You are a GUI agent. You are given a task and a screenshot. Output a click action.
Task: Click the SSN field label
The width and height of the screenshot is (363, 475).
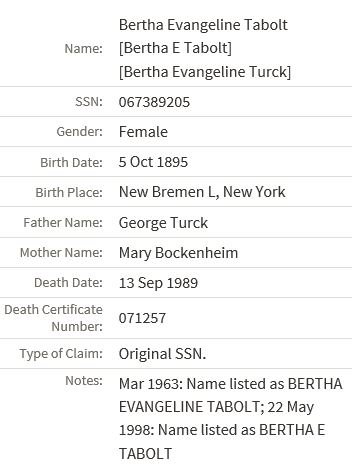(x=89, y=102)
